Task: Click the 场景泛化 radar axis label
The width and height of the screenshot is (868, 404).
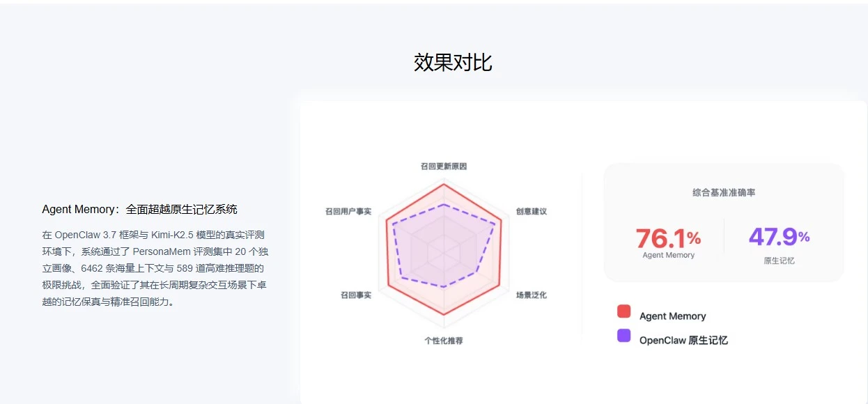Action: coord(531,295)
